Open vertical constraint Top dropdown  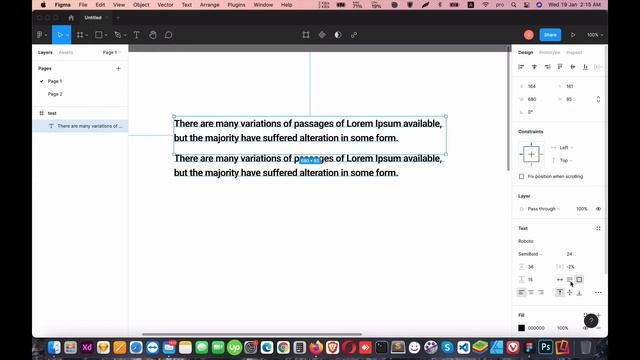[x=566, y=160]
